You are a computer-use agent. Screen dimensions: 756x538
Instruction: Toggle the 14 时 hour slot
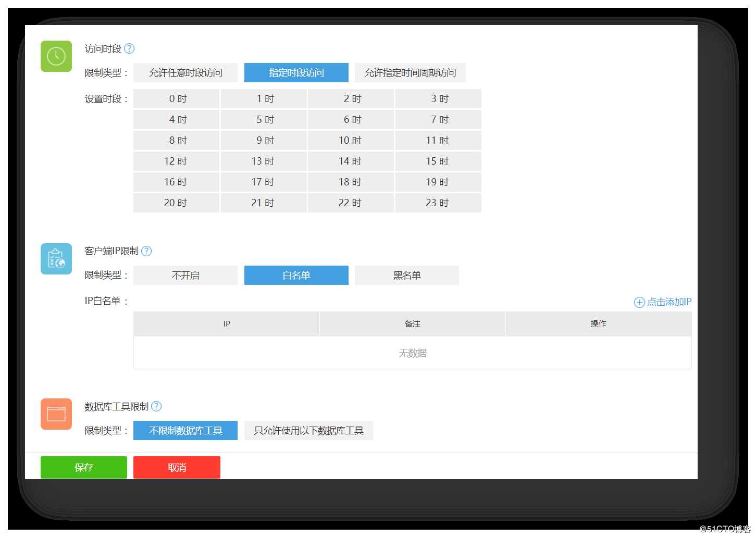tap(351, 161)
